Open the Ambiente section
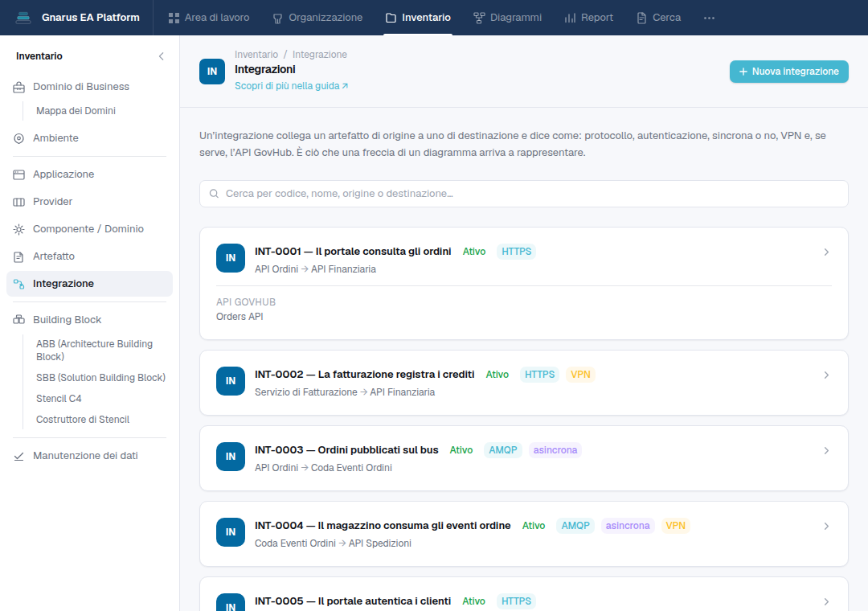Viewport: 868px width, 611px height. tap(90, 138)
